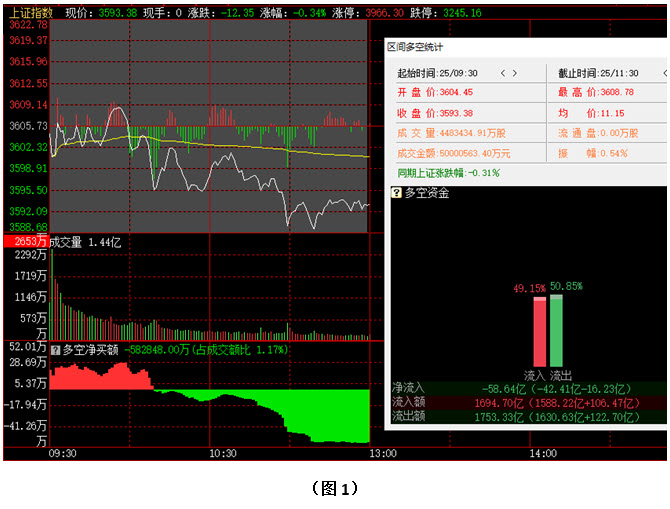Viewport: 670px width, 509px height.
Task: Click the 涨跌 -12.35 value
Action: pos(237,13)
